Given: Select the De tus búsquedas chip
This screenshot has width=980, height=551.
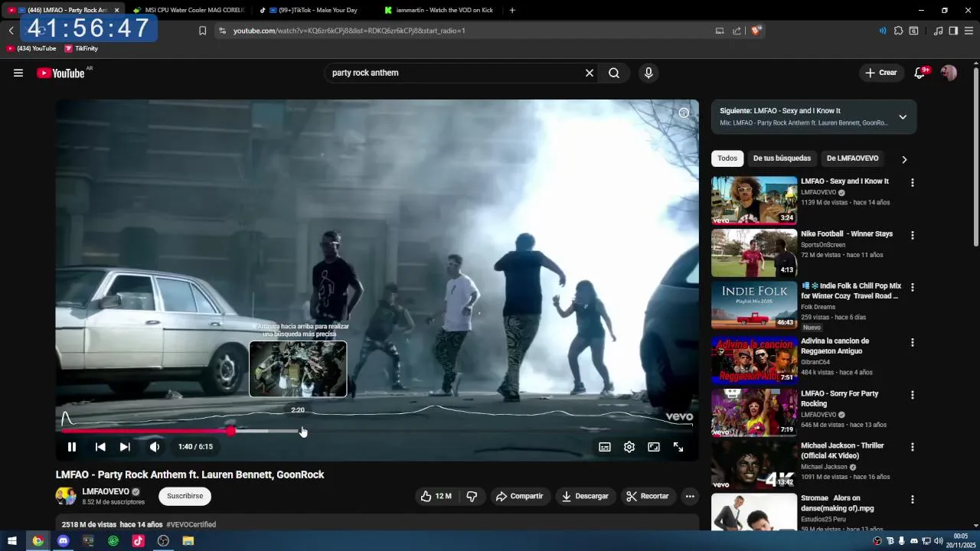Looking at the screenshot, I should [782, 158].
